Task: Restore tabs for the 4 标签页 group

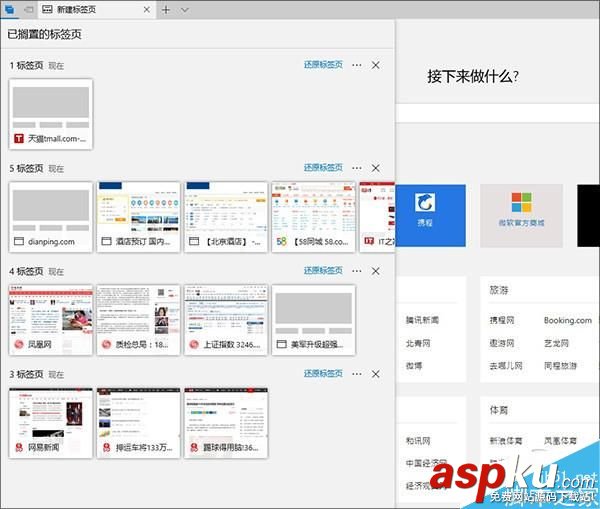Action: [323, 271]
